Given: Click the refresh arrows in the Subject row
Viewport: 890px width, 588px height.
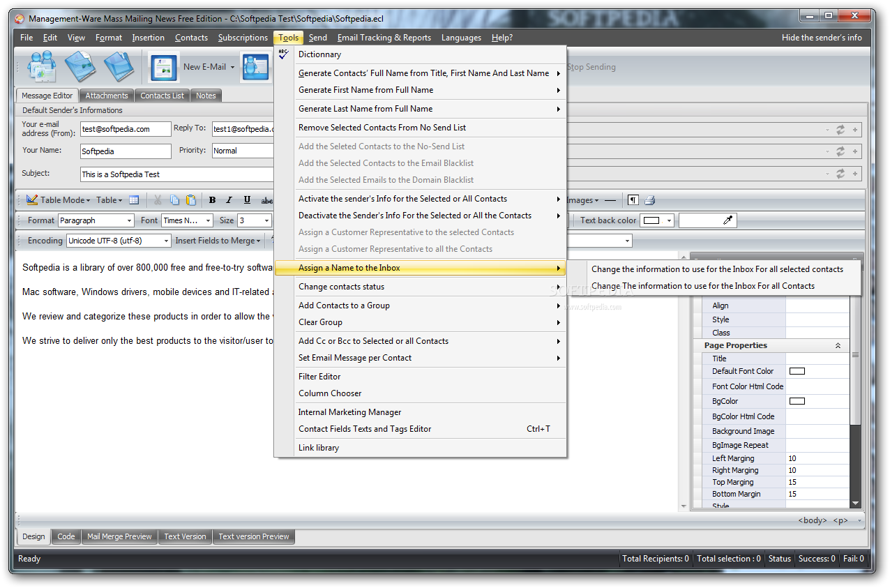Looking at the screenshot, I should (x=840, y=174).
